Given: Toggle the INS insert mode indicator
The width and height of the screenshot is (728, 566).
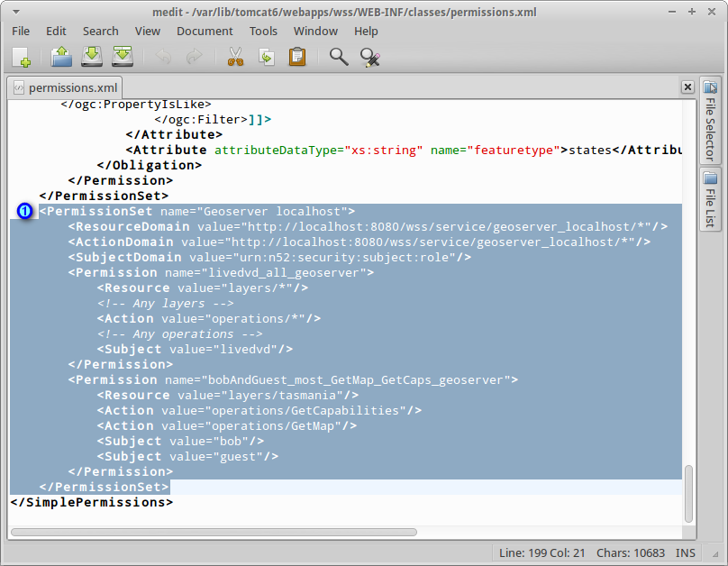Looking at the screenshot, I should click(x=686, y=553).
